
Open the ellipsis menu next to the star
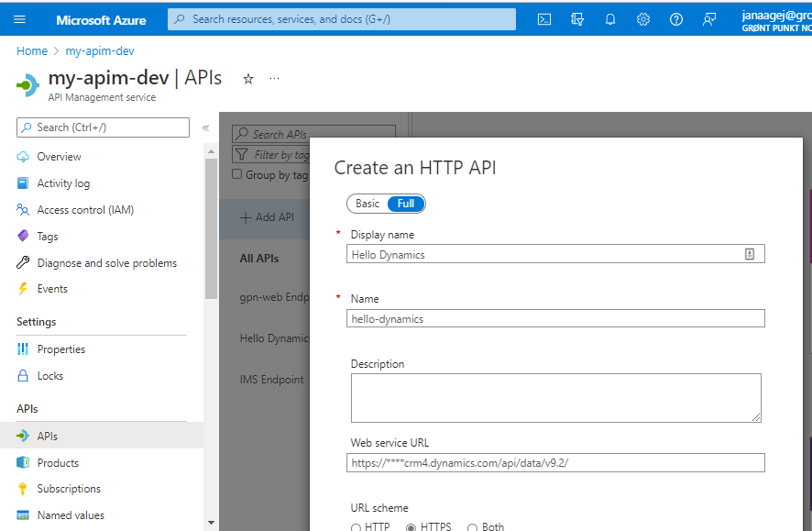pyautogui.click(x=273, y=80)
